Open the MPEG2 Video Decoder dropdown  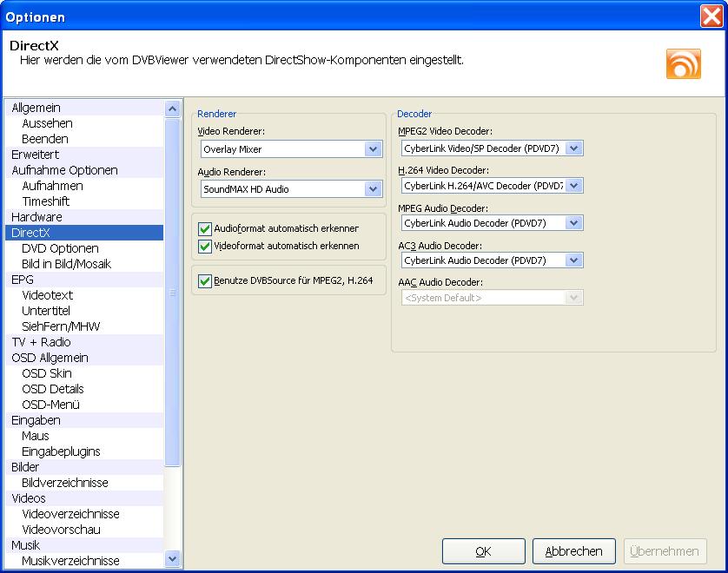573,148
